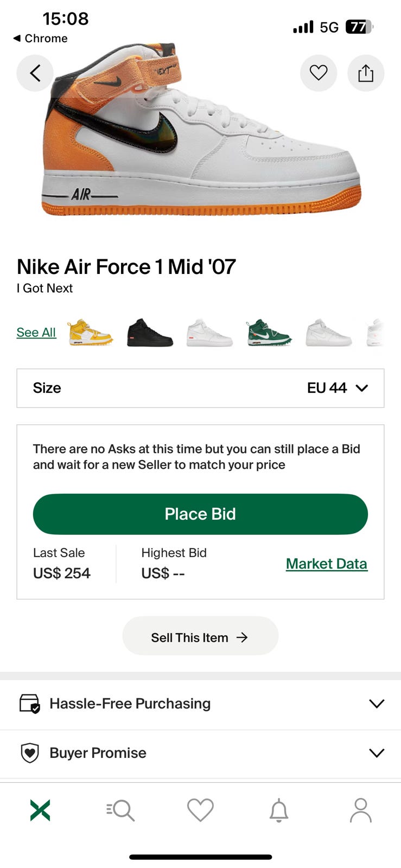Tap the back arrow button

coord(35,73)
